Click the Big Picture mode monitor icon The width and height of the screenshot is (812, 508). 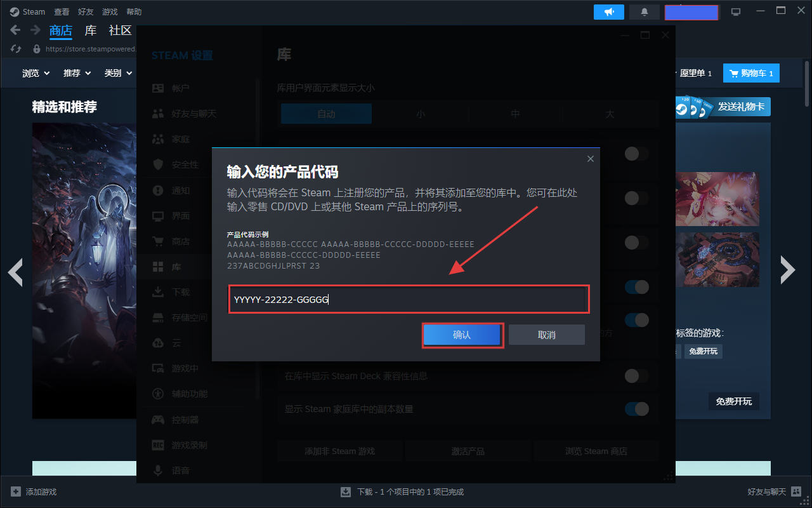(736, 12)
